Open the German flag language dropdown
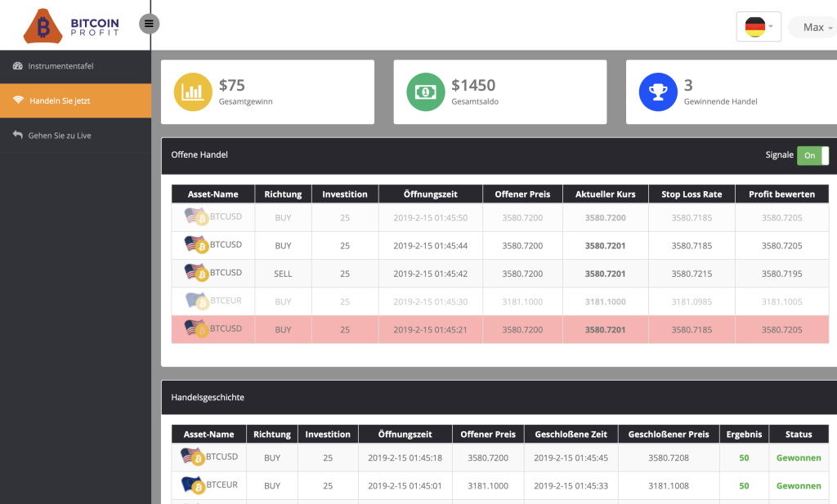Image resolution: width=837 pixels, height=504 pixels. point(759,27)
